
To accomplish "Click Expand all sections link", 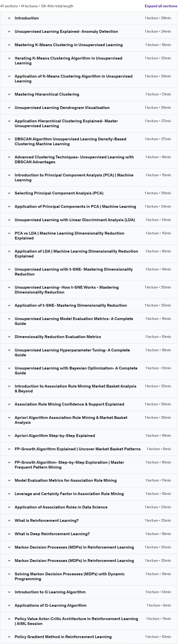I will (x=161, y=6).
